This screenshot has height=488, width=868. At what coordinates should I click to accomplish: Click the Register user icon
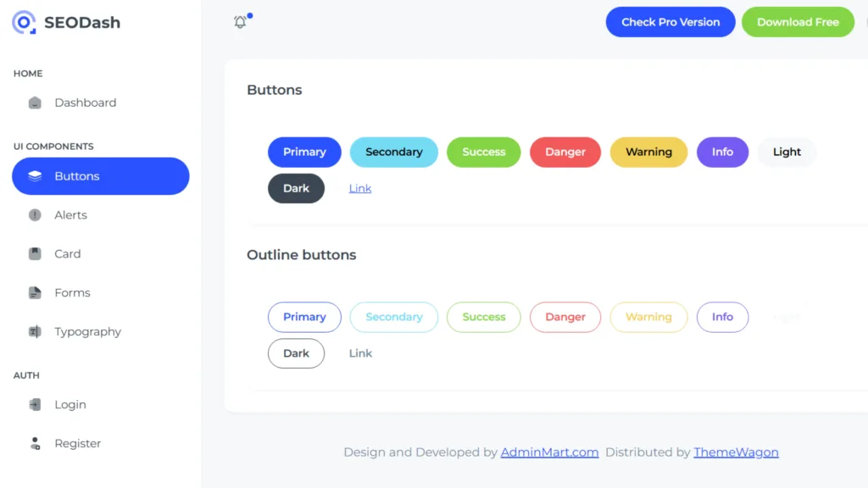tap(36, 443)
